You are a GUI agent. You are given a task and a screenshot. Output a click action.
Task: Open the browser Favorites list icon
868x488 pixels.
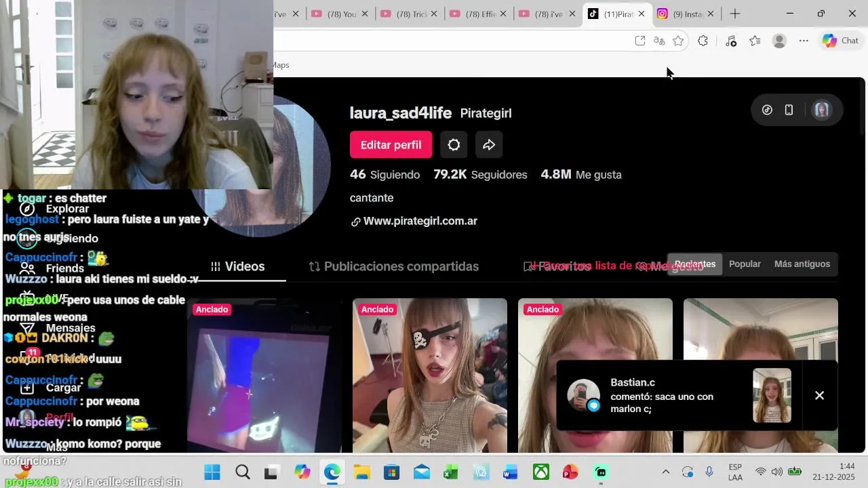(755, 41)
